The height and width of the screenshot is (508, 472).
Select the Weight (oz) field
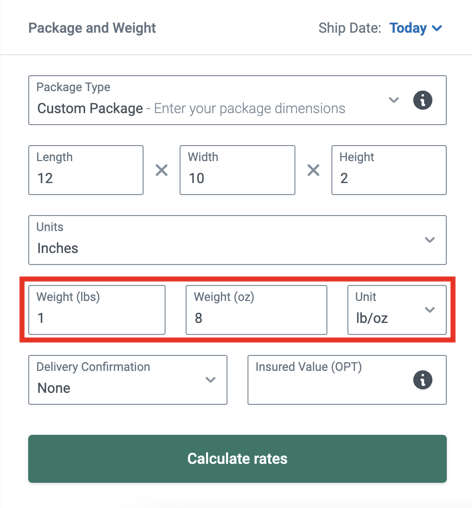[x=256, y=310]
